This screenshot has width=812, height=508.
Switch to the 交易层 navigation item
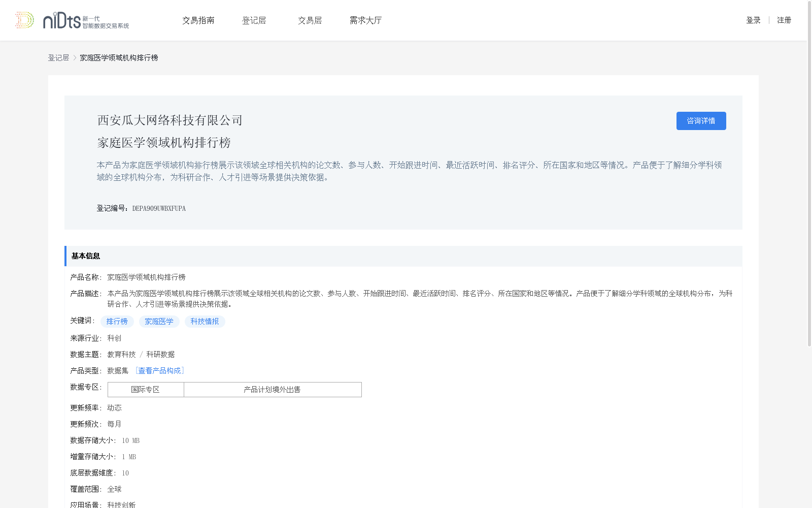(310, 20)
